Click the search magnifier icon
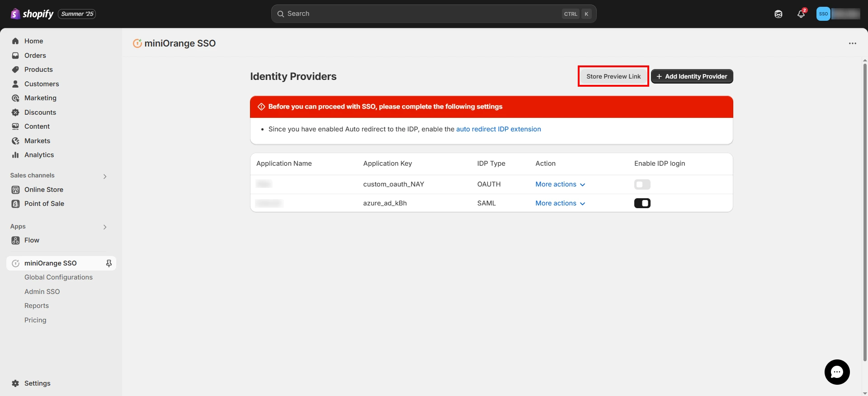 point(281,14)
